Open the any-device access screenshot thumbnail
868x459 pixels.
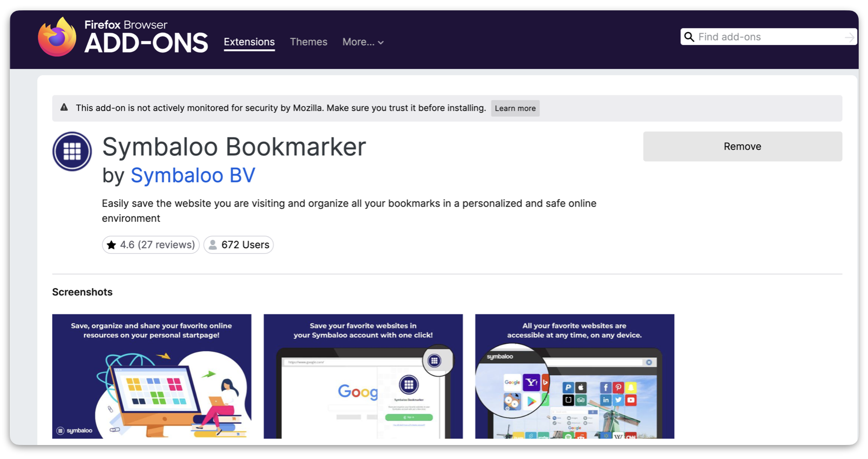574,376
